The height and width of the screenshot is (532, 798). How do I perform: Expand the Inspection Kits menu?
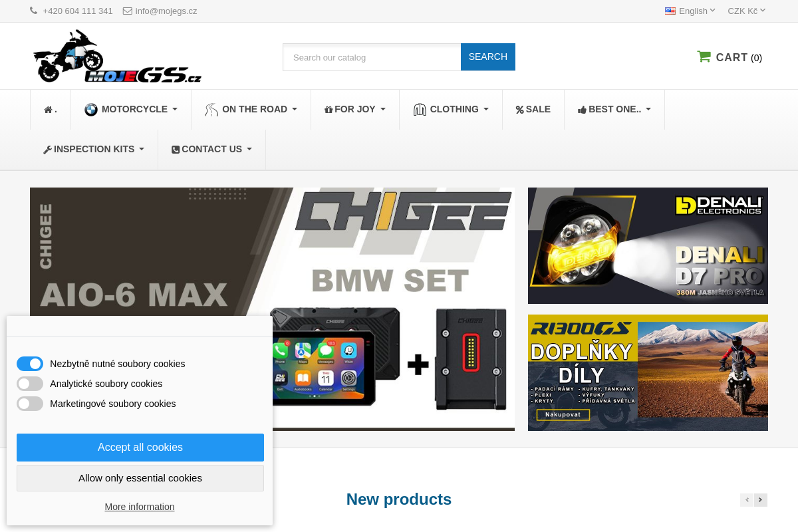tap(94, 150)
